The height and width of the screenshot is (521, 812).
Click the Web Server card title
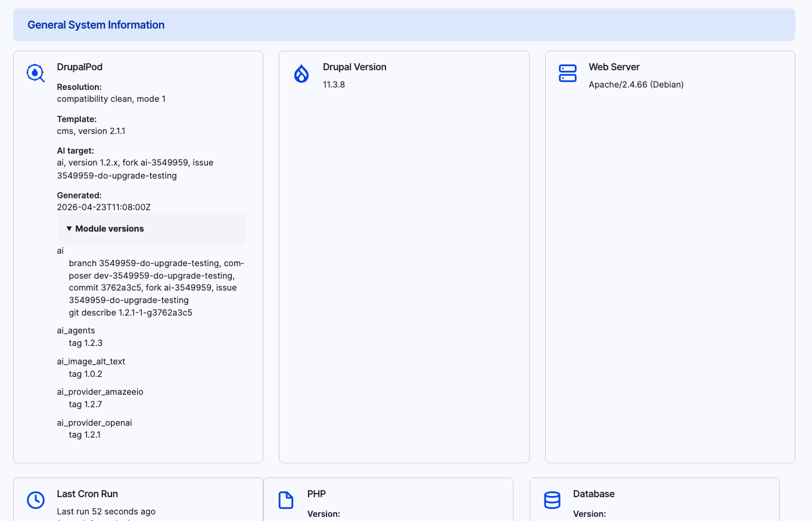[614, 67]
